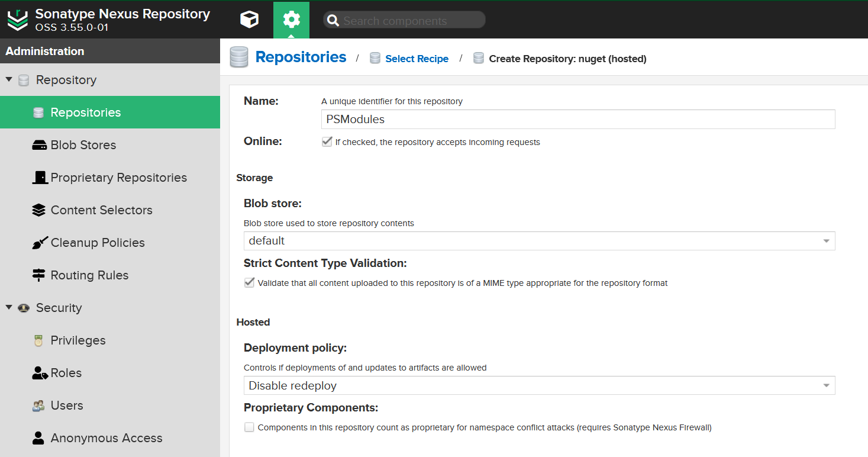This screenshot has height=457, width=868.
Task: Toggle Strict Content Type Validation checkbox
Action: click(x=249, y=282)
